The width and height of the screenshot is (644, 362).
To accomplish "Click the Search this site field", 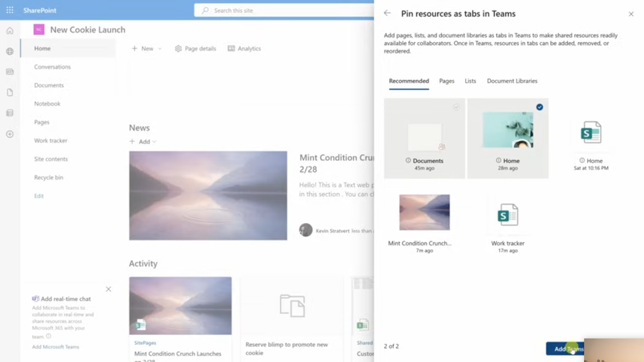I will pyautogui.click(x=284, y=10).
